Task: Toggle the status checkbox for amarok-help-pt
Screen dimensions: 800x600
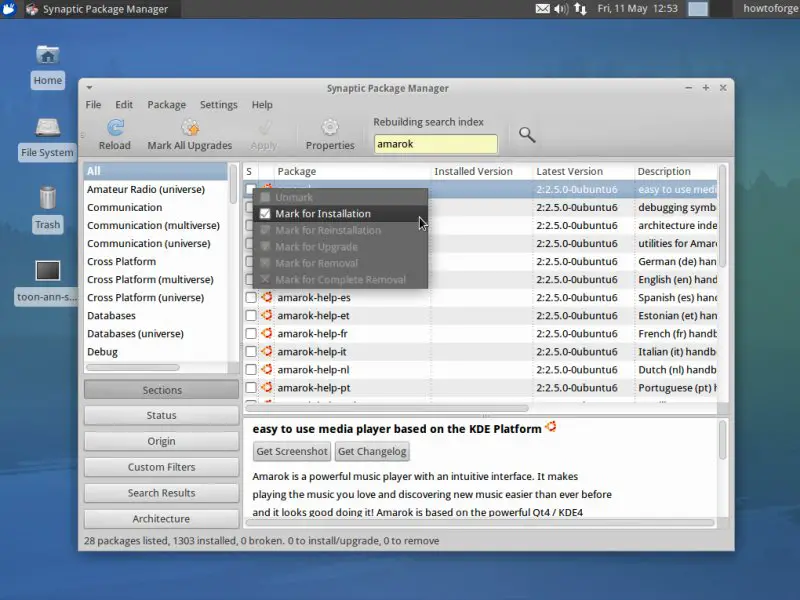Action: tap(251, 388)
